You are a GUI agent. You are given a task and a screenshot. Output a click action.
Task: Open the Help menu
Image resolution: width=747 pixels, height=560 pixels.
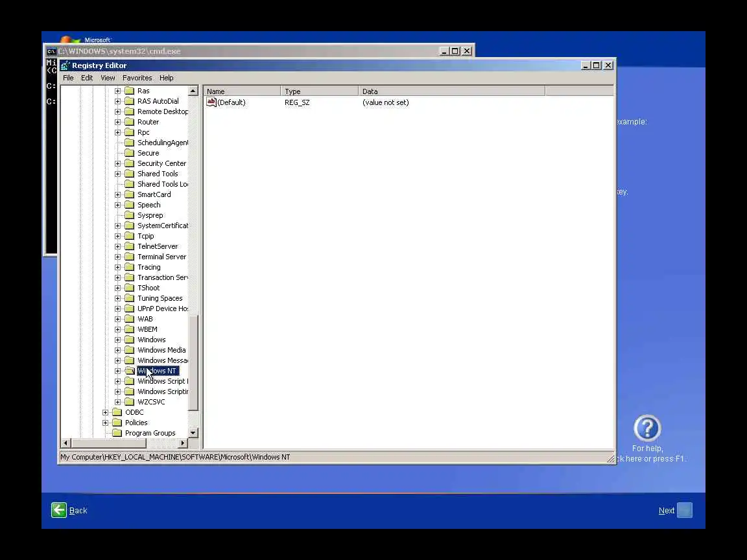[x=166, y=78]
